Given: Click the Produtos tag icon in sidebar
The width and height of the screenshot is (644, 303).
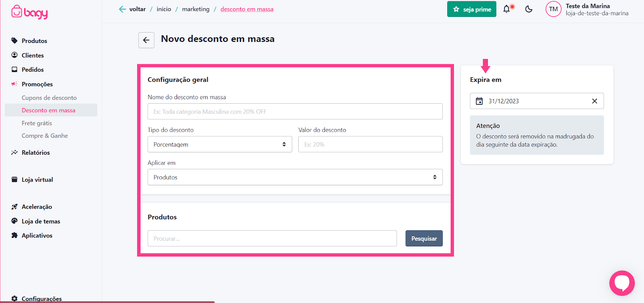Looking at the screenshot, I should point(14,41).
